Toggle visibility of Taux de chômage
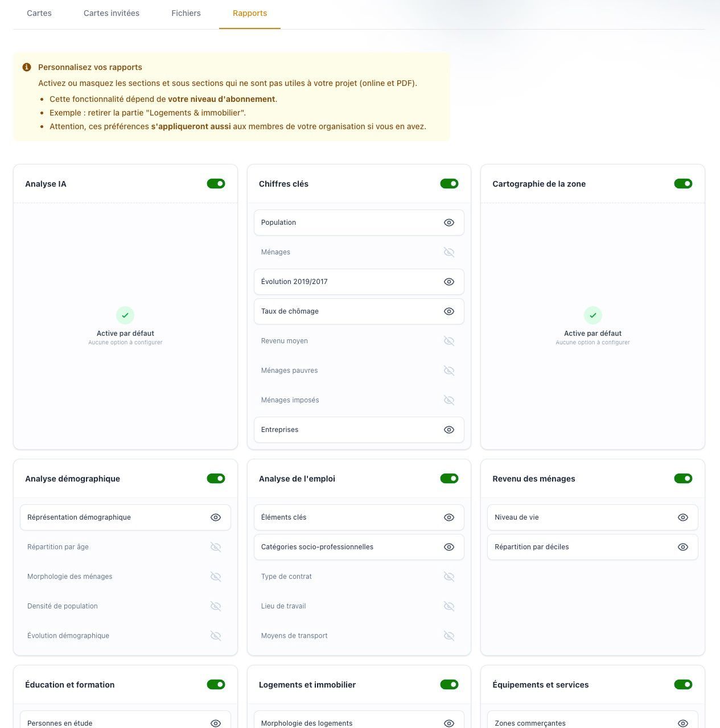Viewport: 720px width, 728px height. point(449,311)
